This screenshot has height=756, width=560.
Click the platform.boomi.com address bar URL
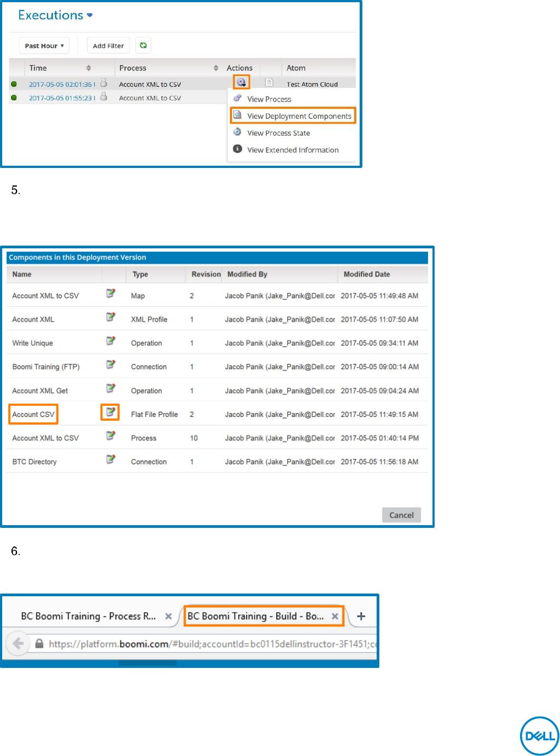212,644
